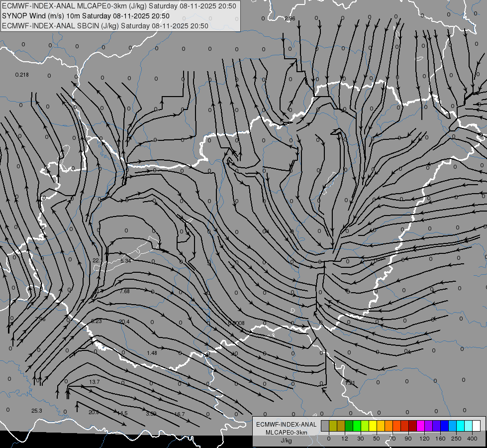This screenshot has width=487, height=448.
Task: Select the pure yellow legend swatch
Action: pos(373,426)
